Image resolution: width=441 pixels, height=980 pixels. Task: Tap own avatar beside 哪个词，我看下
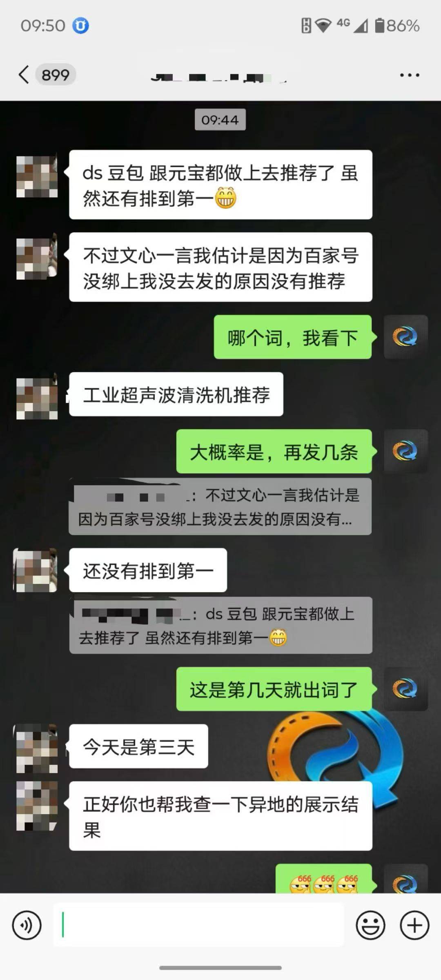405,337
